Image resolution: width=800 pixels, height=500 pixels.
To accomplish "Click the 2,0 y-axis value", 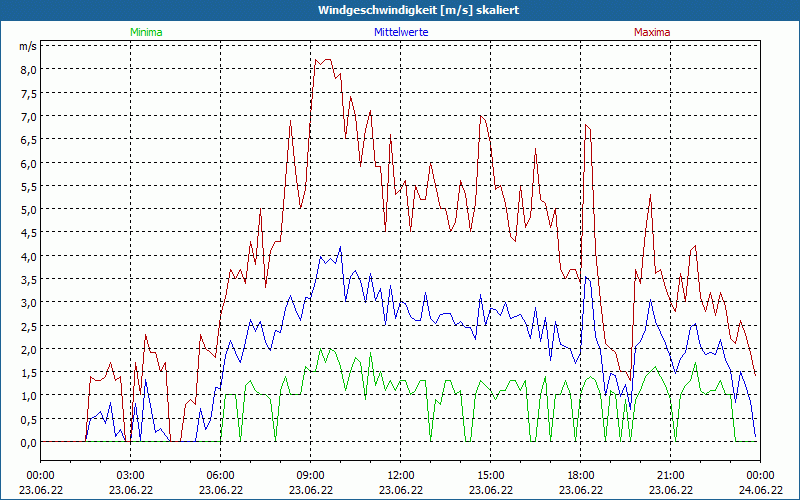I will (x=28, y=349).
